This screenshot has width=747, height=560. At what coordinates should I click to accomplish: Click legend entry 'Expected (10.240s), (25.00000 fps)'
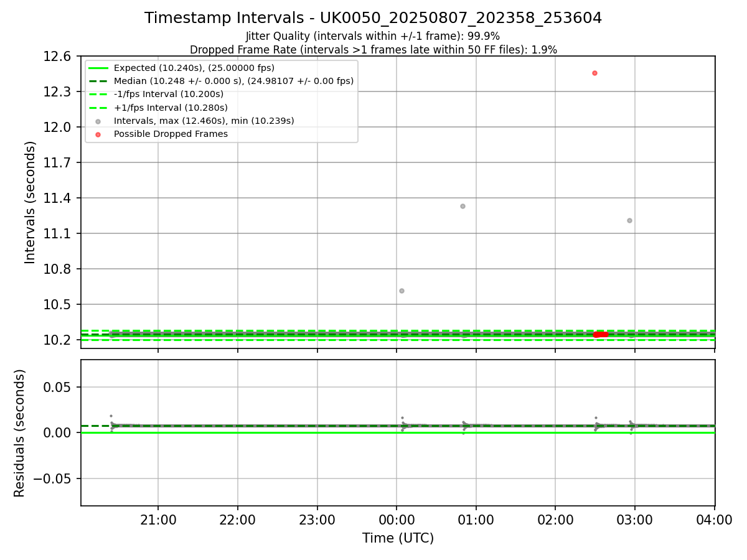point(194,68)
